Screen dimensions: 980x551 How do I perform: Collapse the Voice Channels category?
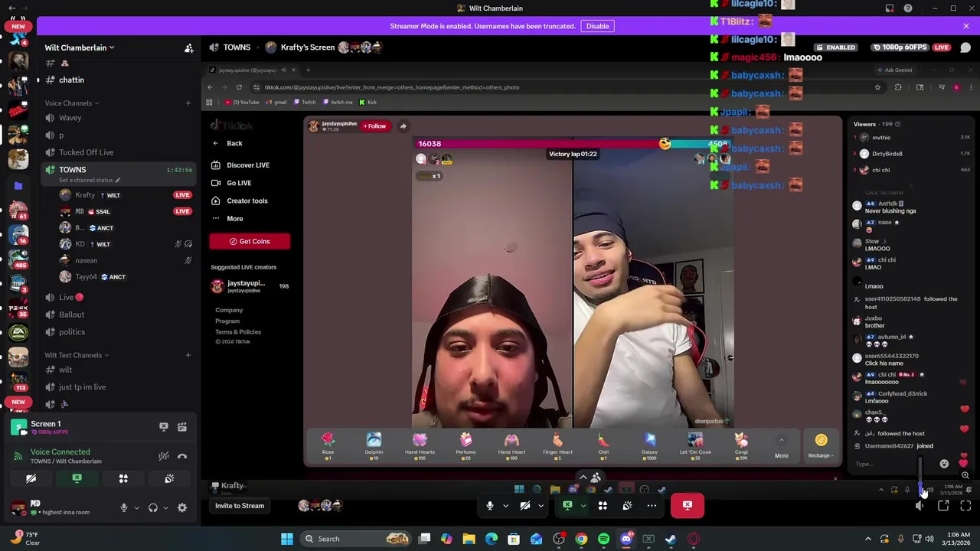point(71,103)
